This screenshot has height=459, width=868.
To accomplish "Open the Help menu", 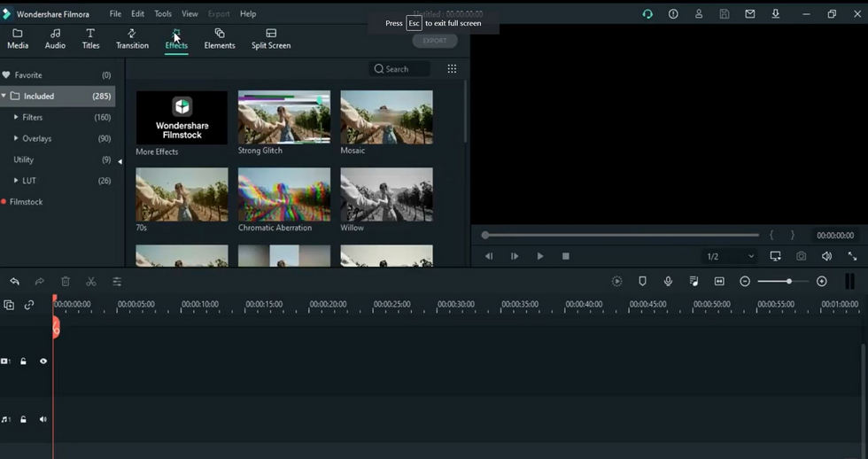I will click(x=248, y=14).
